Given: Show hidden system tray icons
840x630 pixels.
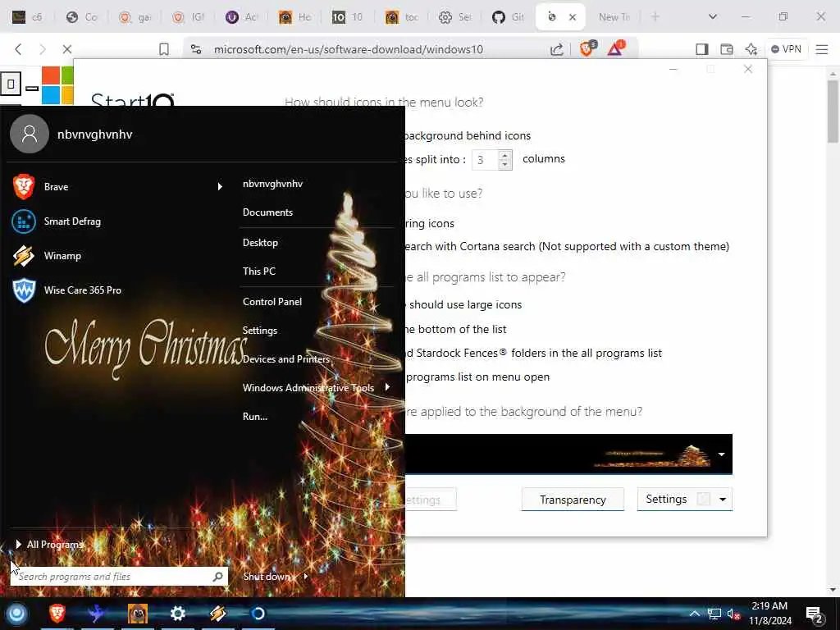Looking at the screenshot, I should click(x=694, y=614).
